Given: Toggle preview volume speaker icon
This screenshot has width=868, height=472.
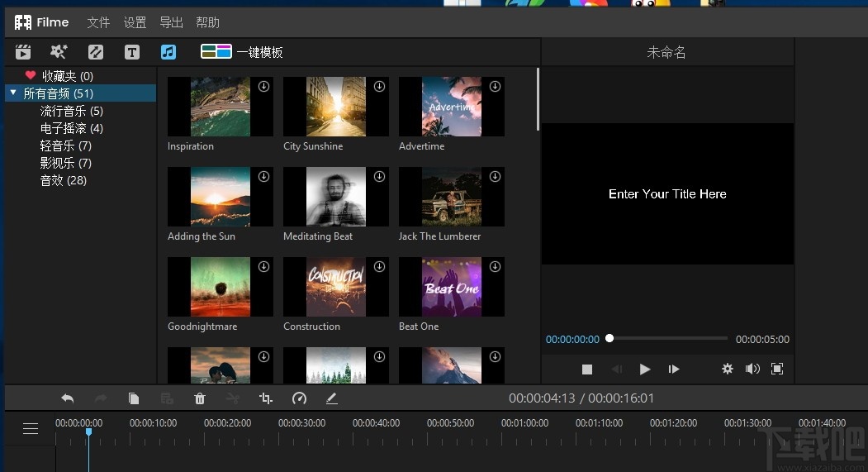Looking at the screenshot, I should (x=752, y=369).
